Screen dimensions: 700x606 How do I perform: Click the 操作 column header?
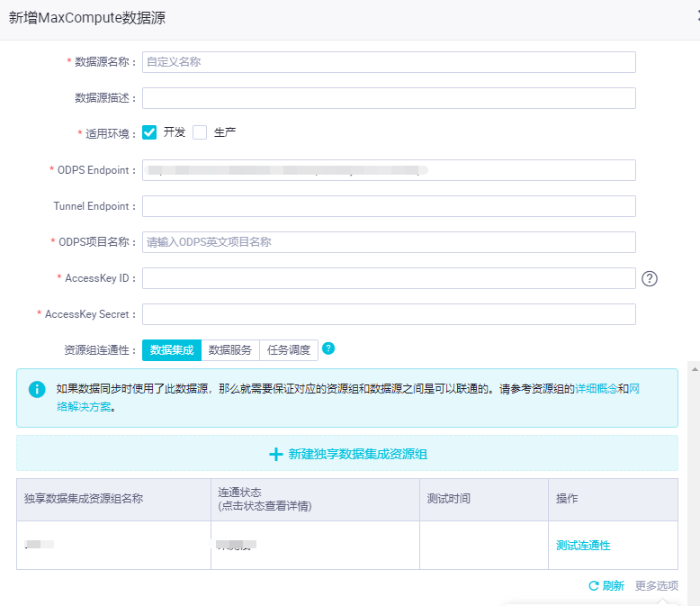tap(613, 499)
